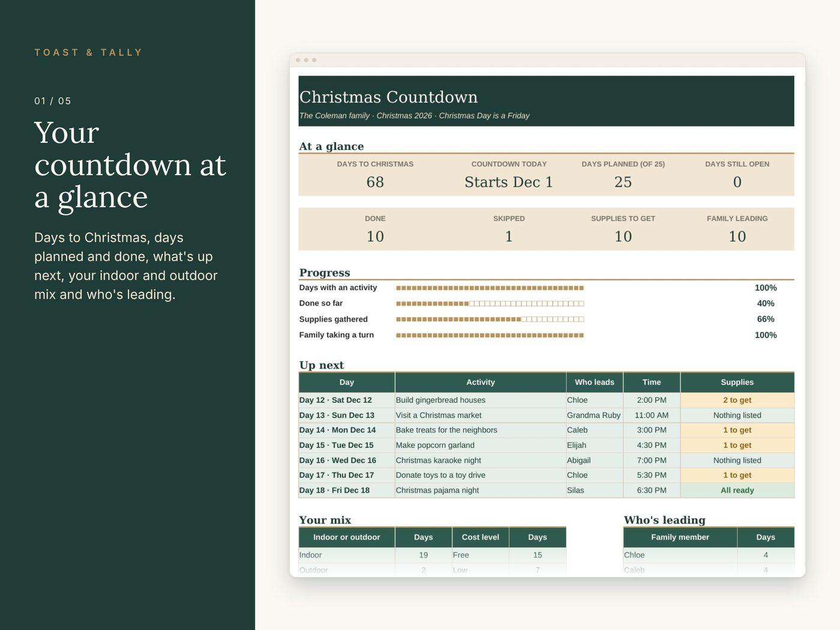Viewport: 840px width, 630px height.
Task: Select Bake treats for the neighbors row
Action: [547, 430]
